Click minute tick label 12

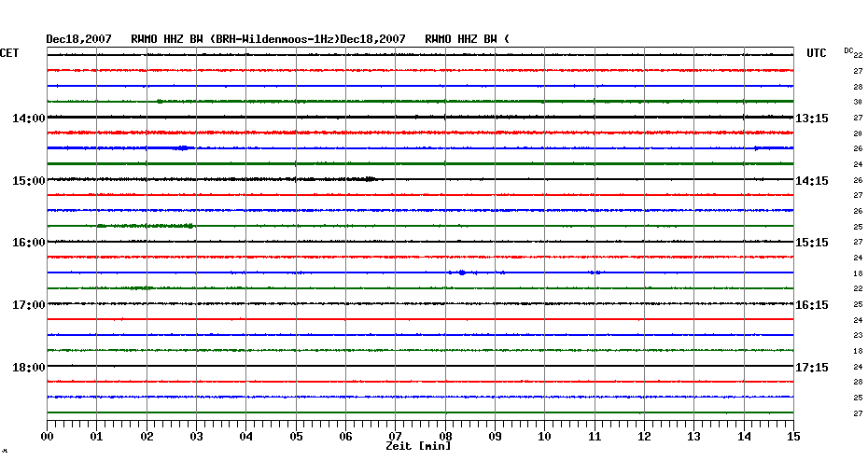(x=644, y=437)
